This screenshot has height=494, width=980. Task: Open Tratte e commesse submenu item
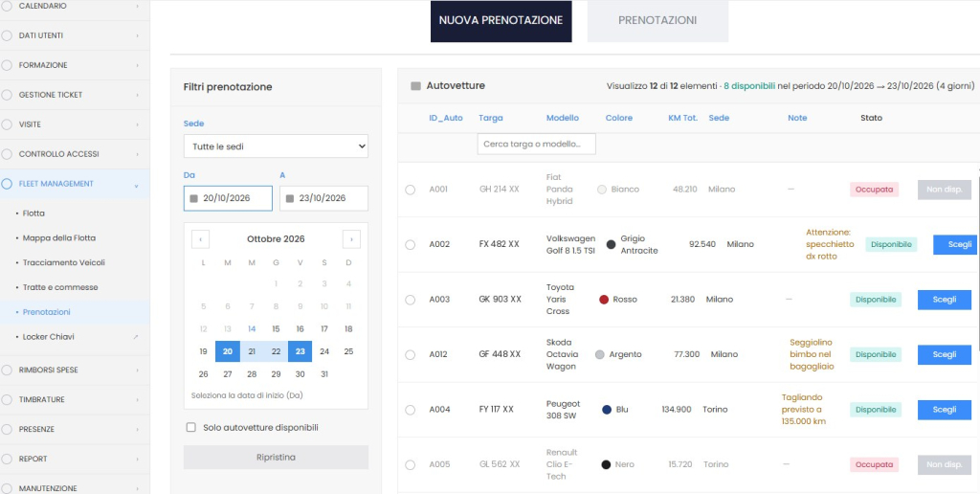60,287
